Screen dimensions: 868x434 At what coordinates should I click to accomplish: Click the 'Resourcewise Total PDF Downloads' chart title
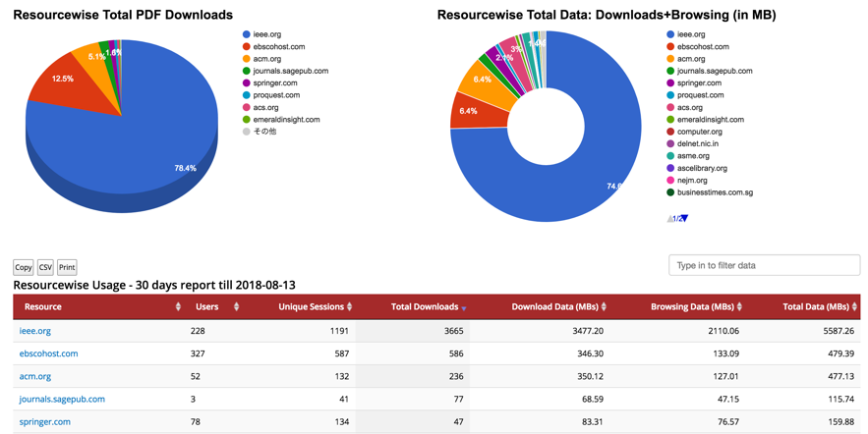pyautogui.click(x=123, y=15)
